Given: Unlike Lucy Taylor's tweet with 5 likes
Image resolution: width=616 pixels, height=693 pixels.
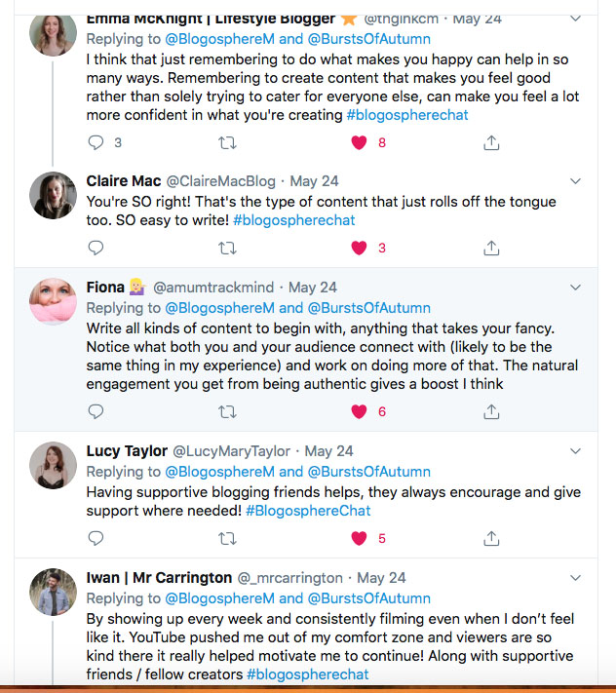Looking at the screenshot, I should click(x=359, y=538).
